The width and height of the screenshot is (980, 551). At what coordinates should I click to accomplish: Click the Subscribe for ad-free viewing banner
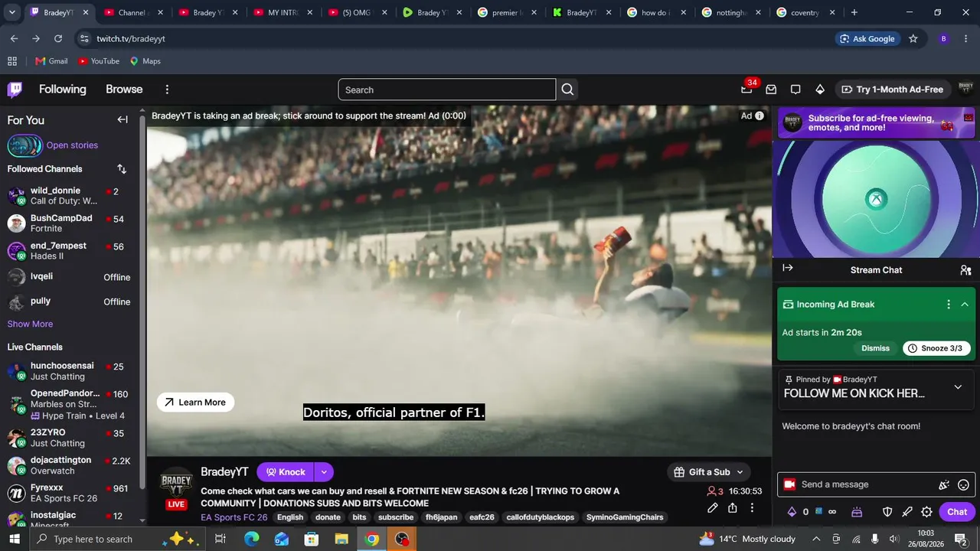click(x=877, y=123)
